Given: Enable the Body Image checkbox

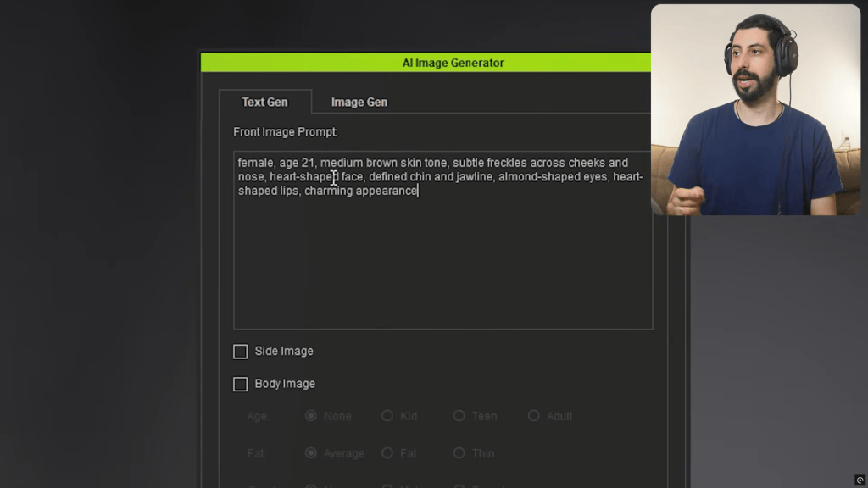Looking at the screenshot, I should 240,384.
